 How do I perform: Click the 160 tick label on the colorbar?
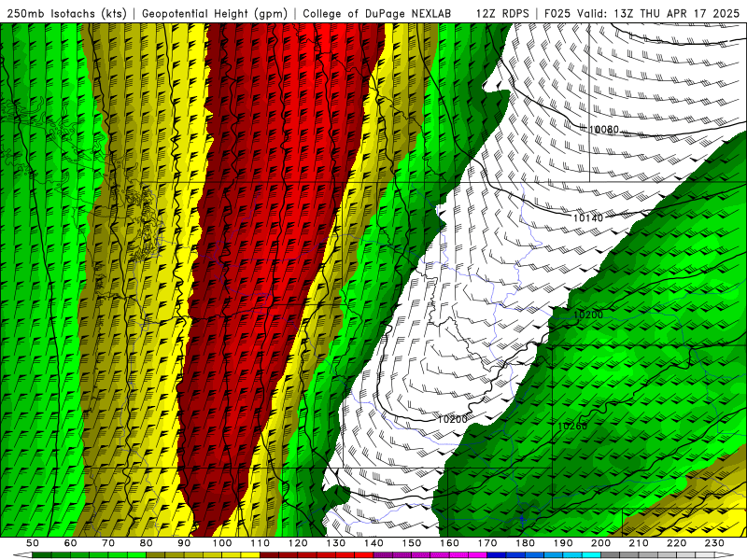[x=449, y=543]
